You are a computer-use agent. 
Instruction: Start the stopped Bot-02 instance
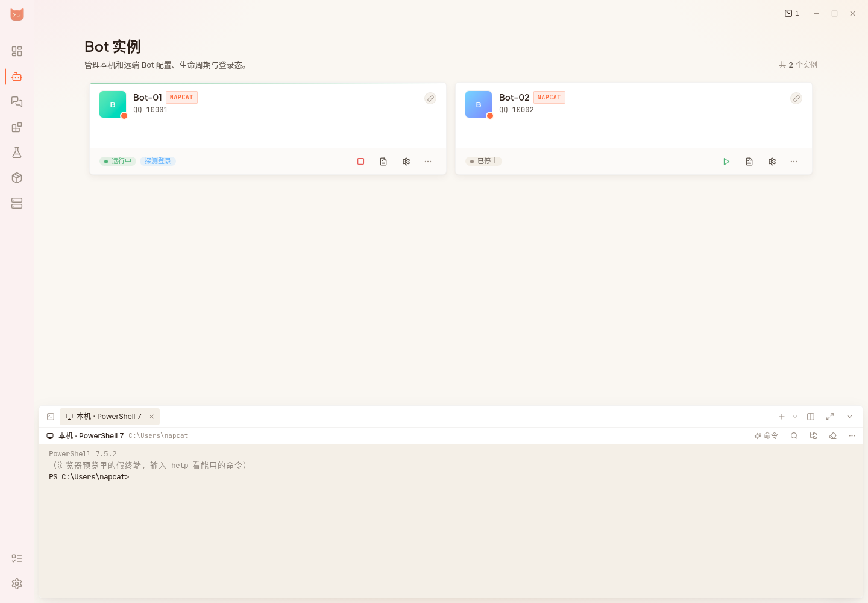tap(726, 162)
